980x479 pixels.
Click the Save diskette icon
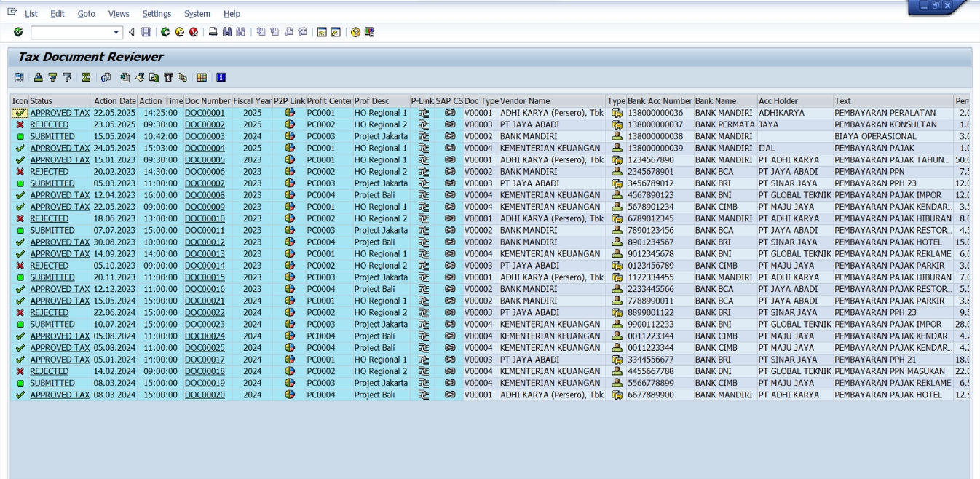(146, 32)
